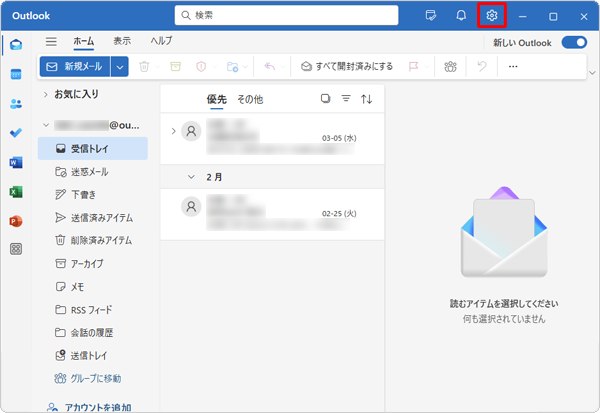Switch to the 表示 tab
The height and width of the screenshot is (413, 600).
(x=122, y=41)
